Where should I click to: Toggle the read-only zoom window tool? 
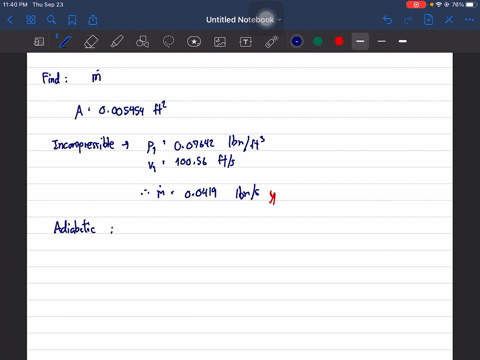pos(39,42)
